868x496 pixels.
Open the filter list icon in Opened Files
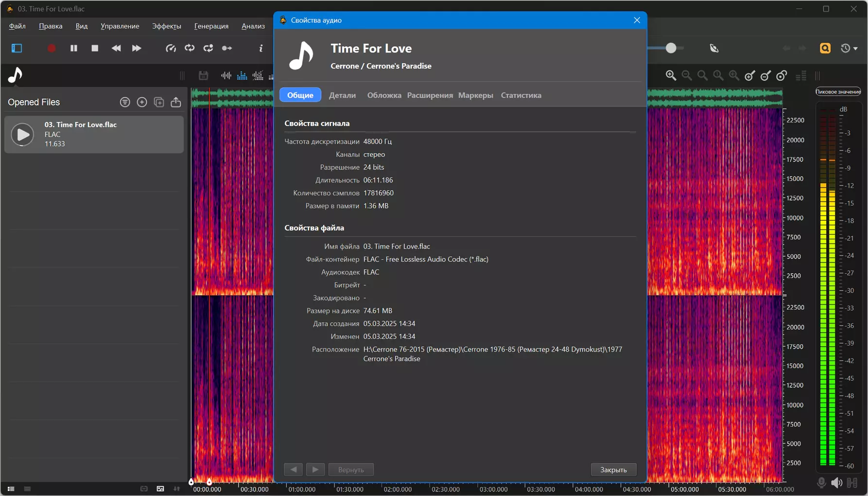(125, 102)
